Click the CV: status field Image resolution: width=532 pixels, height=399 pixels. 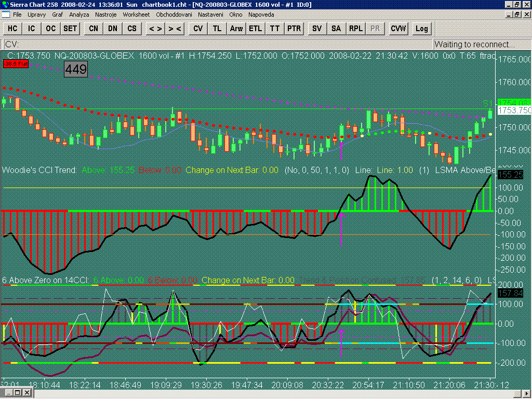click(218, 45)
